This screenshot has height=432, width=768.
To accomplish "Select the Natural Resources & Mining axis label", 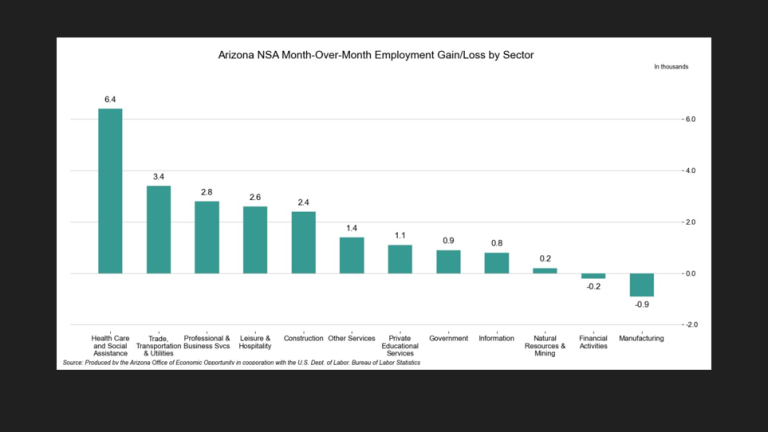I will point(545,346).
